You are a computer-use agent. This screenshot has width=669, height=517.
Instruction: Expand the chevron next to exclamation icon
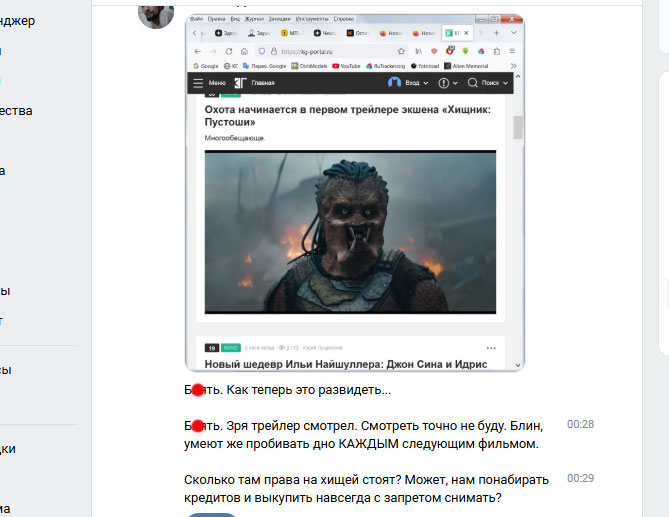pos(455,83)
